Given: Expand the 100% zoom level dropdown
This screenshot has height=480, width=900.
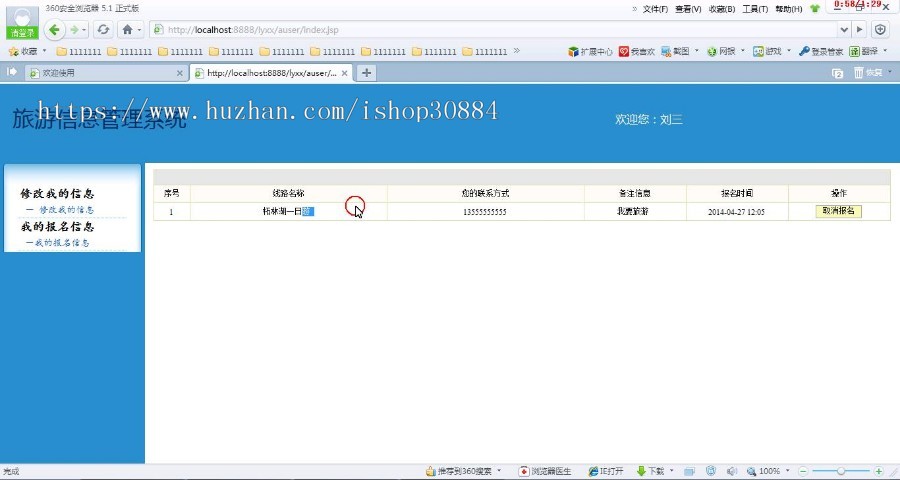Looking at the screenshot, I should [788, 471].
